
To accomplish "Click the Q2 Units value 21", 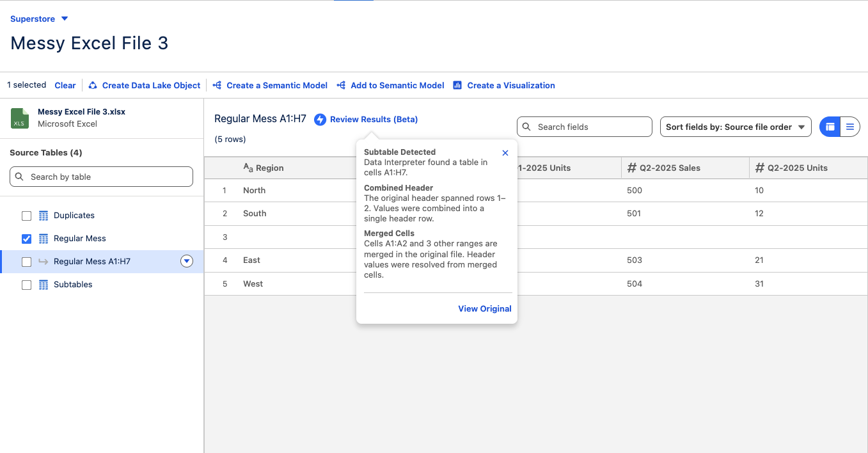I will [759, 260].
